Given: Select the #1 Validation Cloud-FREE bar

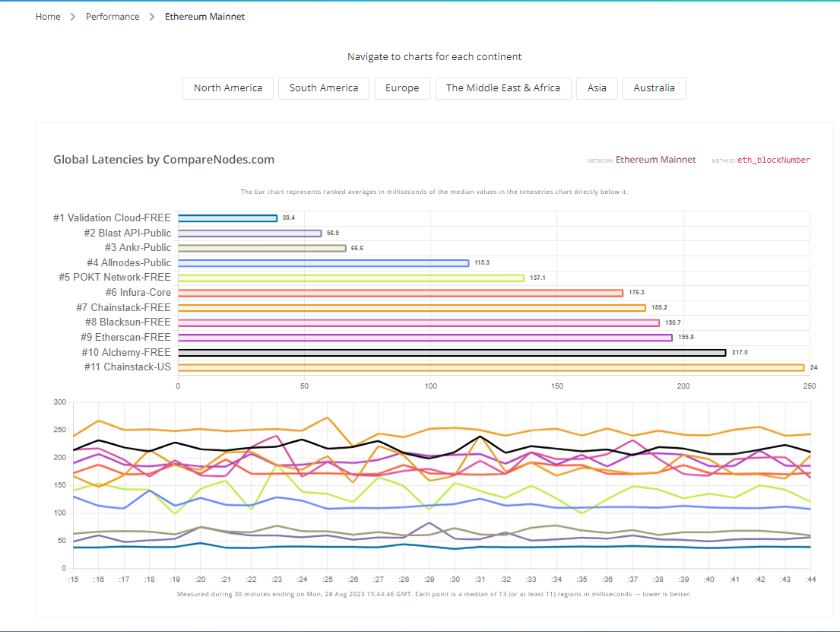Looking at the screenshot, I should coord(227,218).
